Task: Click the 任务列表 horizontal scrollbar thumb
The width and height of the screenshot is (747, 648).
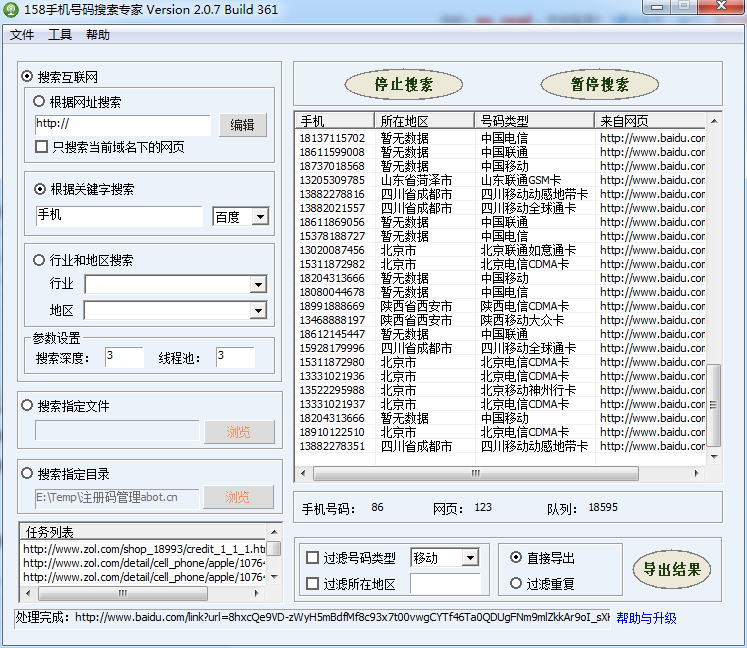Action: pyautogui.click(x=122, y=593)
